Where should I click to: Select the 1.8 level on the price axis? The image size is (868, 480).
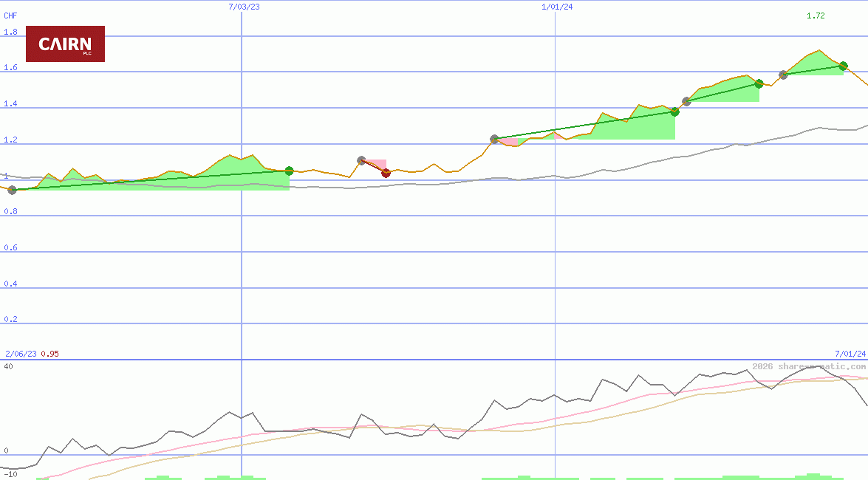(9, 32)
